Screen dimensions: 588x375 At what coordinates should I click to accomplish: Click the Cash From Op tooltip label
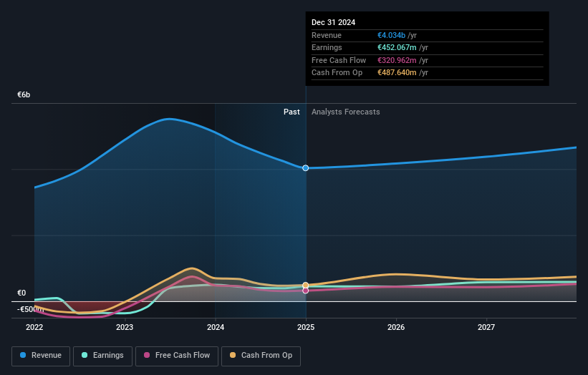tap(337, 73)
